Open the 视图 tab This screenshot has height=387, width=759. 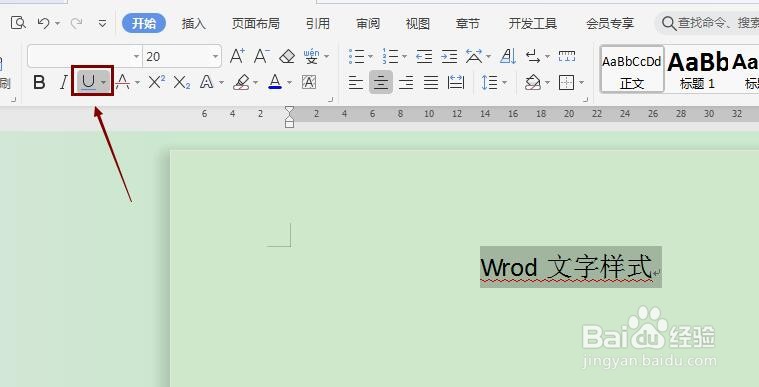418,23
